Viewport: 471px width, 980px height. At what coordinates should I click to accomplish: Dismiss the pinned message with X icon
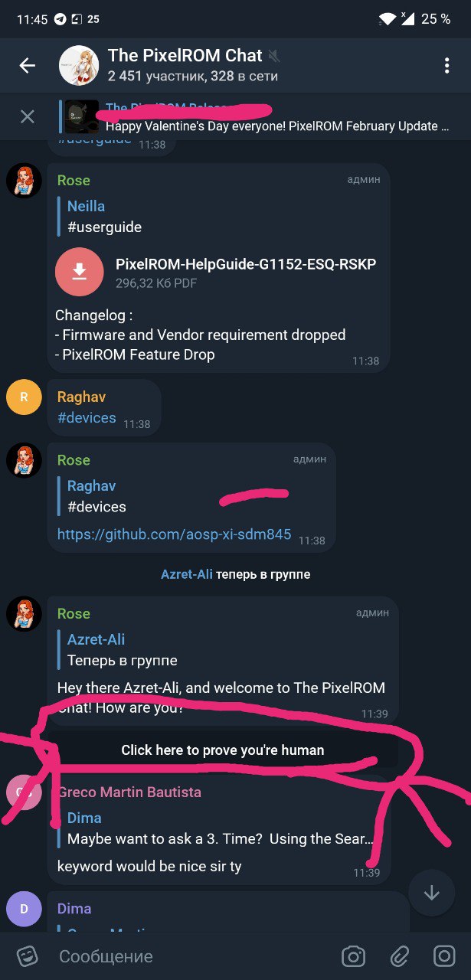click(28, 116)
